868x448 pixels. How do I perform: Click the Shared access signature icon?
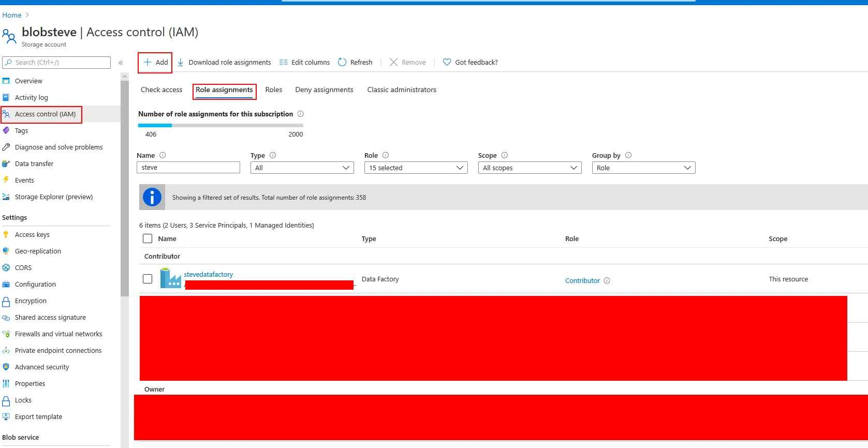(x=6, y=318)
